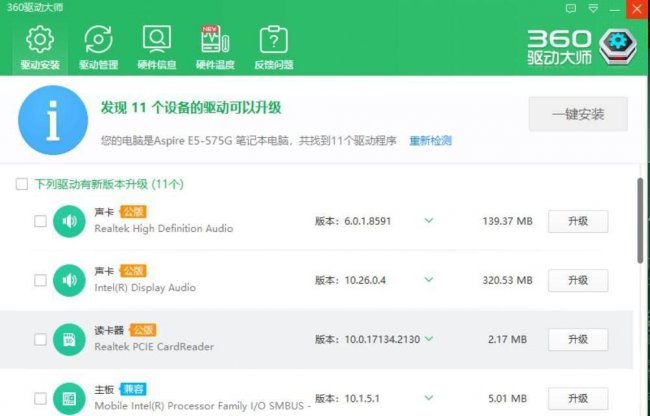Click the 360驱动大师 logo icon
650x416 pixels.
(618, 46)
